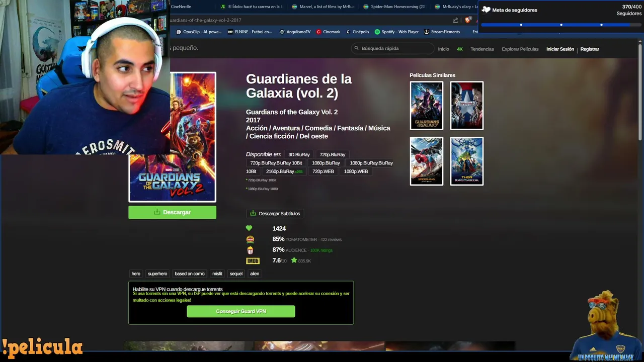Click the download icon on Descargar button

pos(157,212)
